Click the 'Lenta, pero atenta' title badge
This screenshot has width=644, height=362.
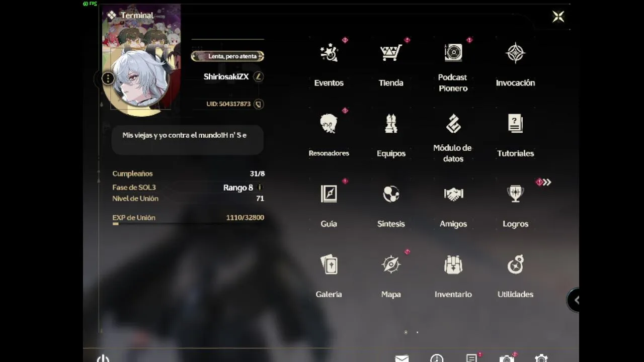pyautogui.click(x=227, y=56)
